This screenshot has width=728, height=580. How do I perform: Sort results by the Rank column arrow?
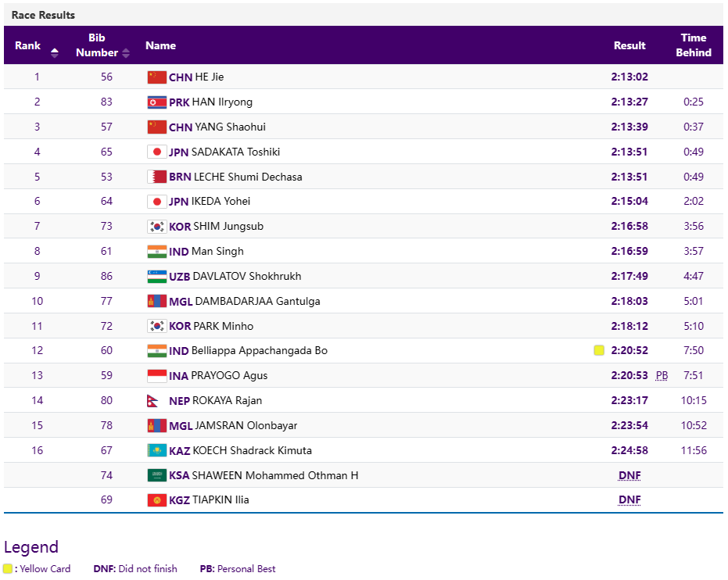(54, 52)
